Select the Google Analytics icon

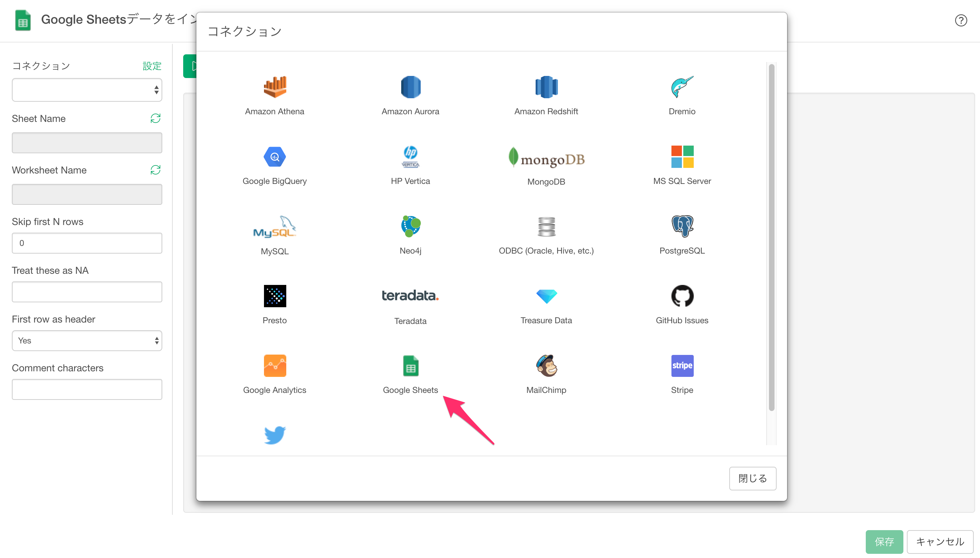[x=275, y=366]
